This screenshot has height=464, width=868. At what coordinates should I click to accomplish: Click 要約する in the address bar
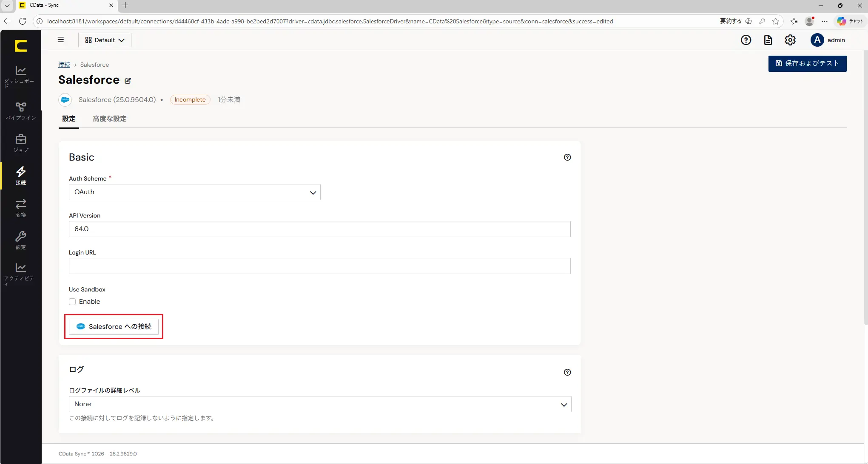coord(731,21)
